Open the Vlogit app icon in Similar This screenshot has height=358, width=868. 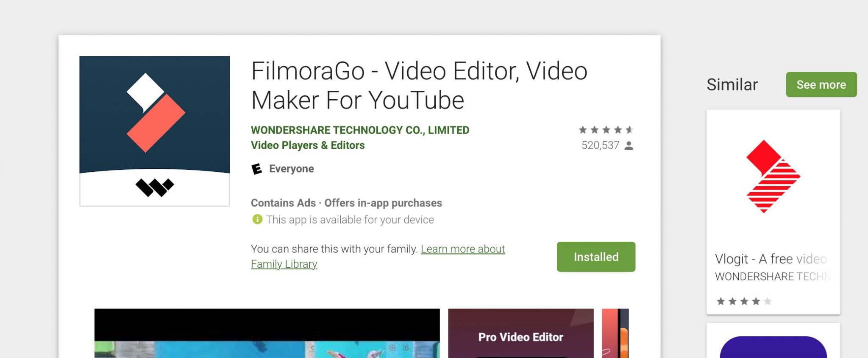[773, 176]
